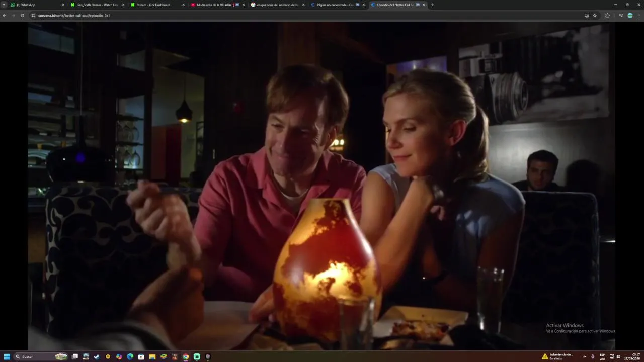Open the red portrait app on taskbar
Viewport: 644px width, 362px height.
click(x=175, y=356)
